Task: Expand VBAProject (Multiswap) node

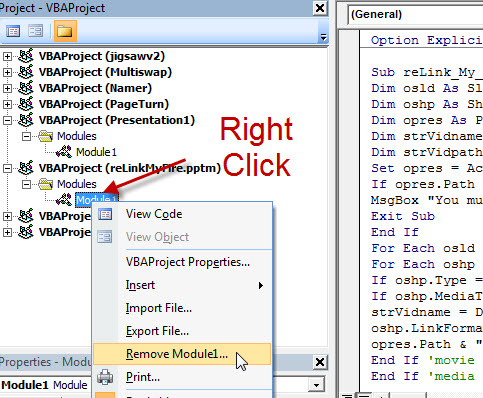Action: [x=7, y=72]
